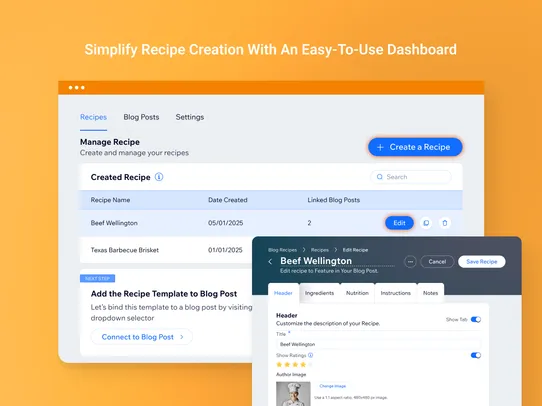
Task: Click the search magnifier icon
Action: pos(380,177)
